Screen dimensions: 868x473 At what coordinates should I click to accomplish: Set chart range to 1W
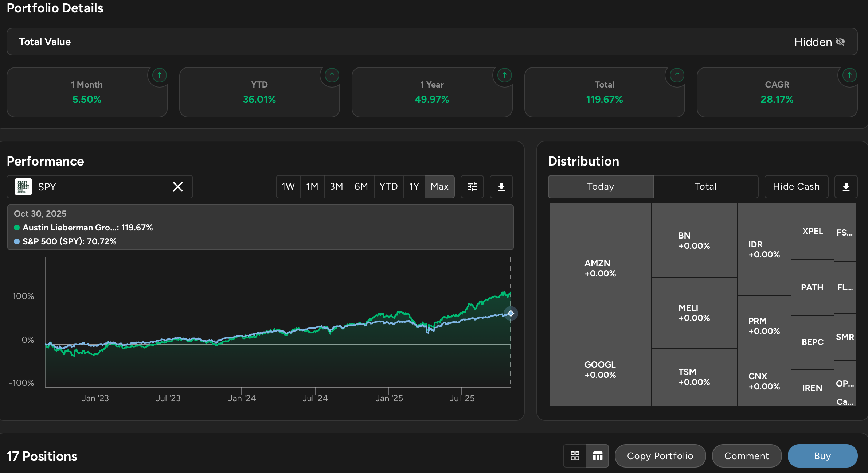288,187
